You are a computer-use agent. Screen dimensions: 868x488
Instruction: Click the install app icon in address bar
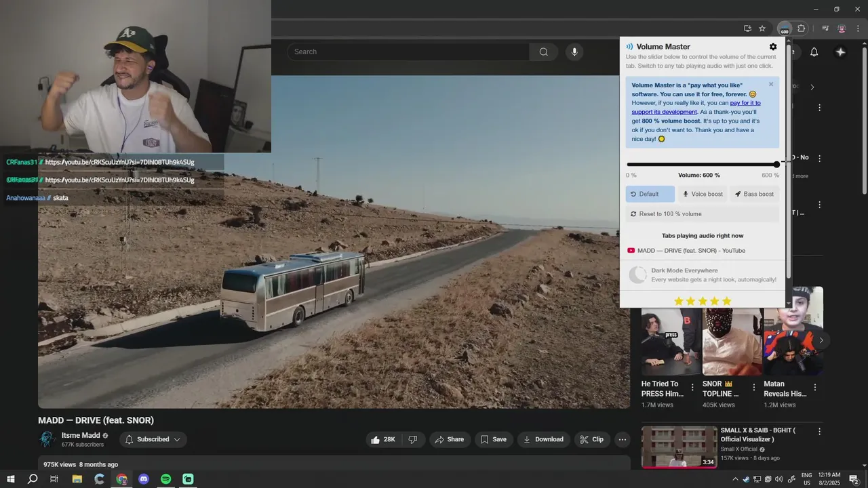747,28
